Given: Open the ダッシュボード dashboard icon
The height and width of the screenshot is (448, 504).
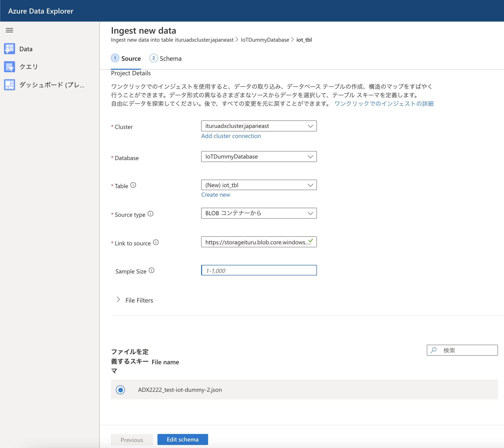Looking at the screenshot, I should pyautogui.click(x=10, y=85).
